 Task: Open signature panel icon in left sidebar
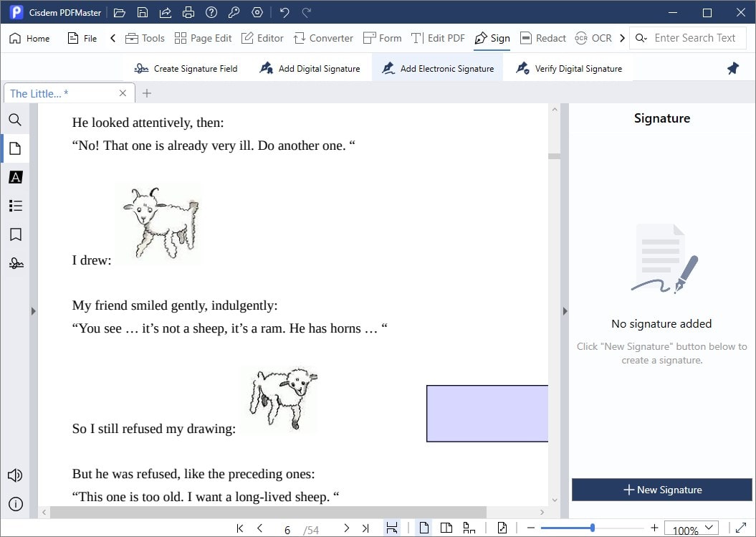pyautogui.click(x=16, y=263)
